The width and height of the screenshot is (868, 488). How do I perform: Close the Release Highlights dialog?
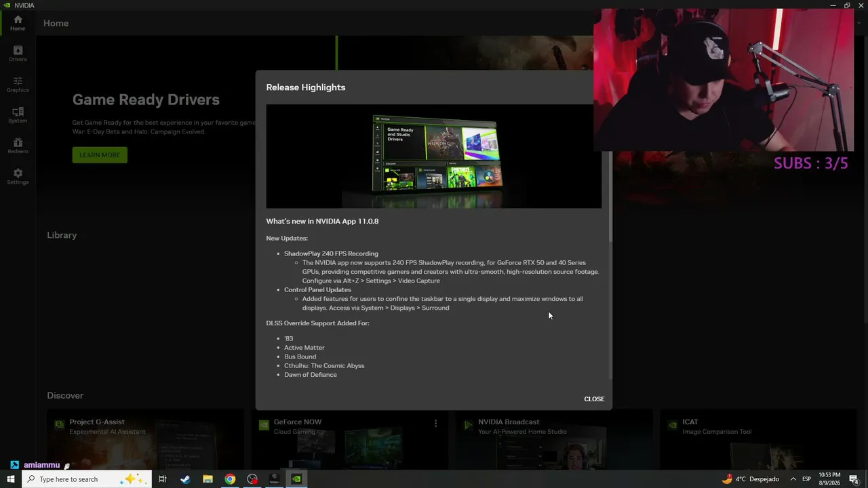(x=594, y=399)
